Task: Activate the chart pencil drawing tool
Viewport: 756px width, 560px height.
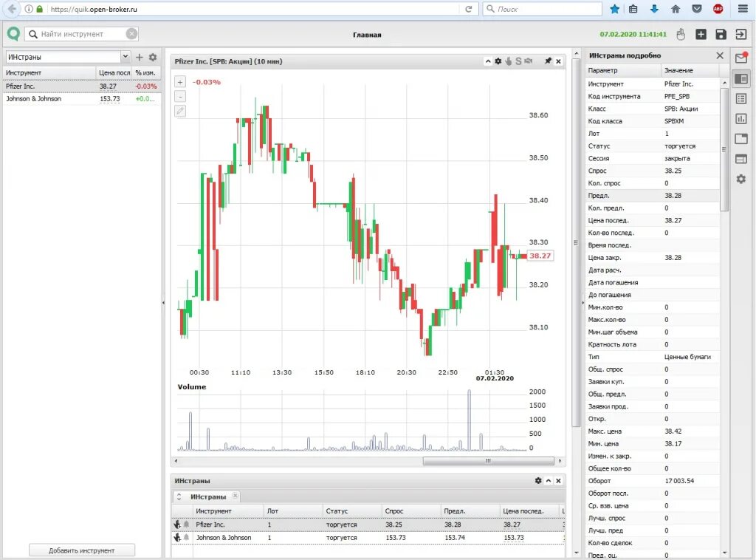Action: (180, 111)
